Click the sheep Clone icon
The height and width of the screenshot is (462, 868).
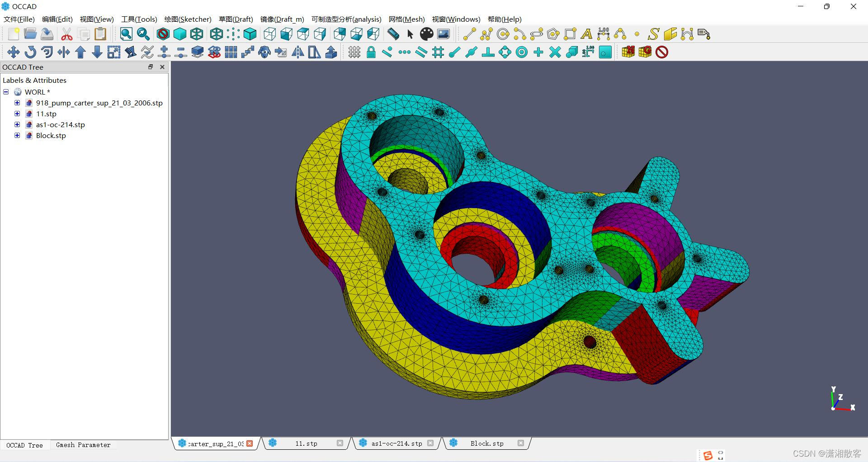pos(264,52)
